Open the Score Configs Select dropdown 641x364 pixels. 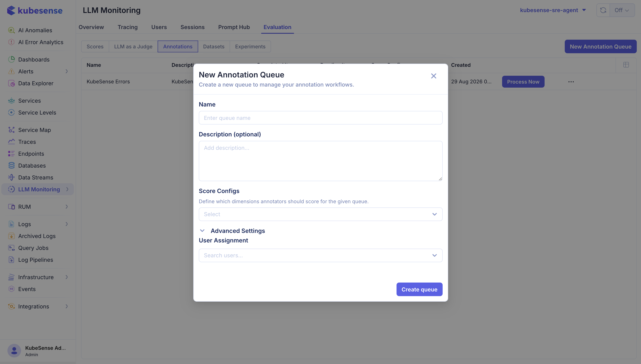(x=320, y=214)
